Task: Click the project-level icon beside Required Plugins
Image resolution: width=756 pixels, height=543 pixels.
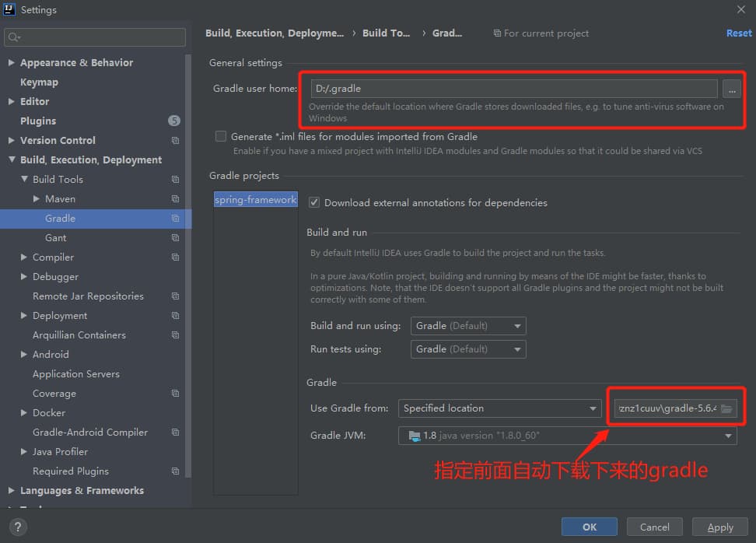Action: pos(176,471)
